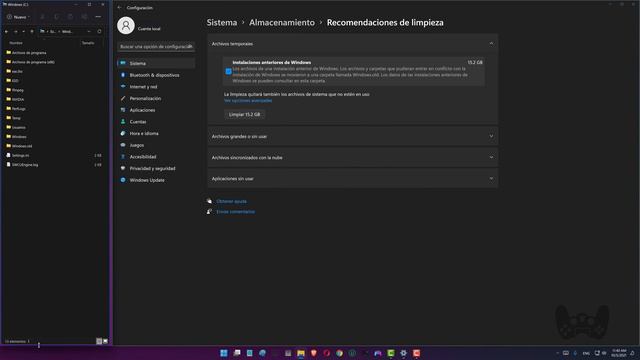Refresh the File Explorer folder

[99, 31]
